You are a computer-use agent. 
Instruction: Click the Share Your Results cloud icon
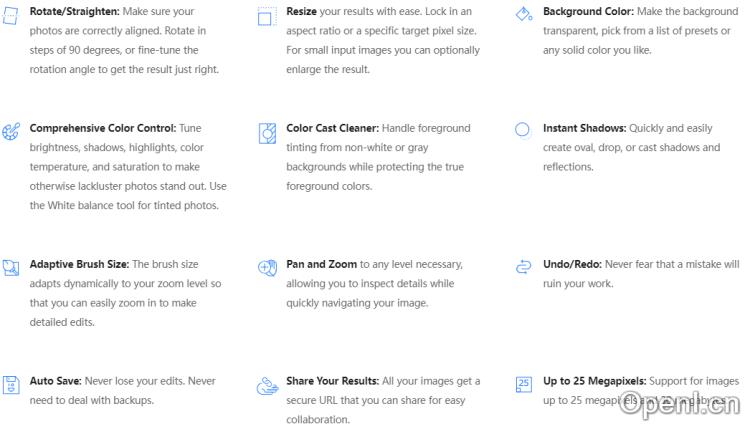[267, 385]
